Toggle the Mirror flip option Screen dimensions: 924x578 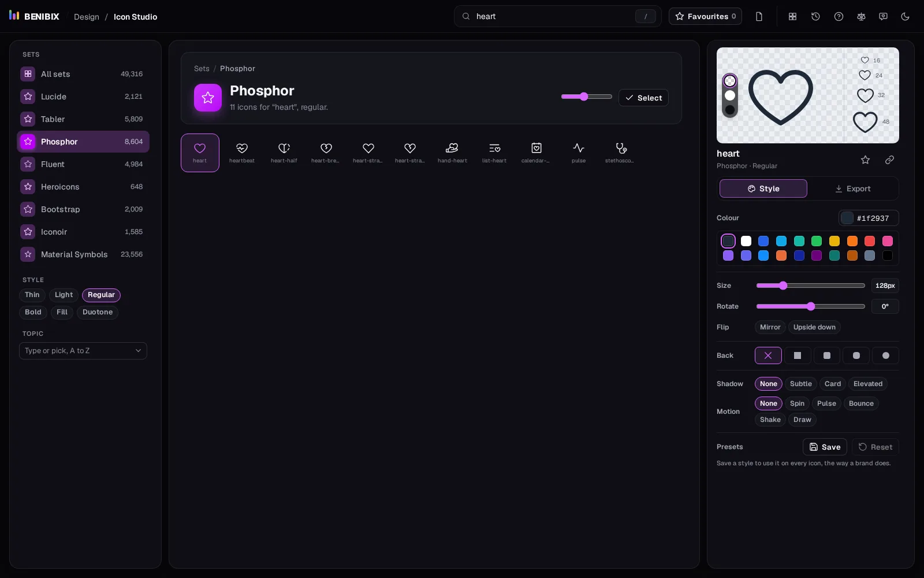click(x=770, y=327)
